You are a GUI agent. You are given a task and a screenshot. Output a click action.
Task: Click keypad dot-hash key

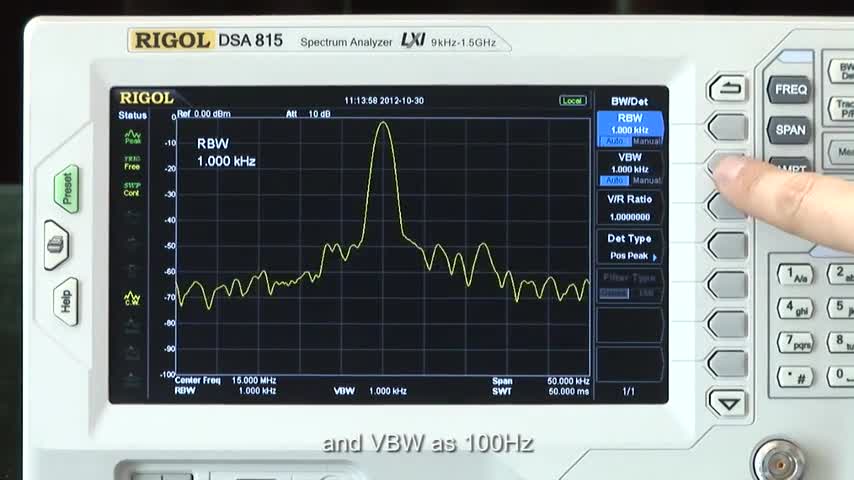[795, 377]
